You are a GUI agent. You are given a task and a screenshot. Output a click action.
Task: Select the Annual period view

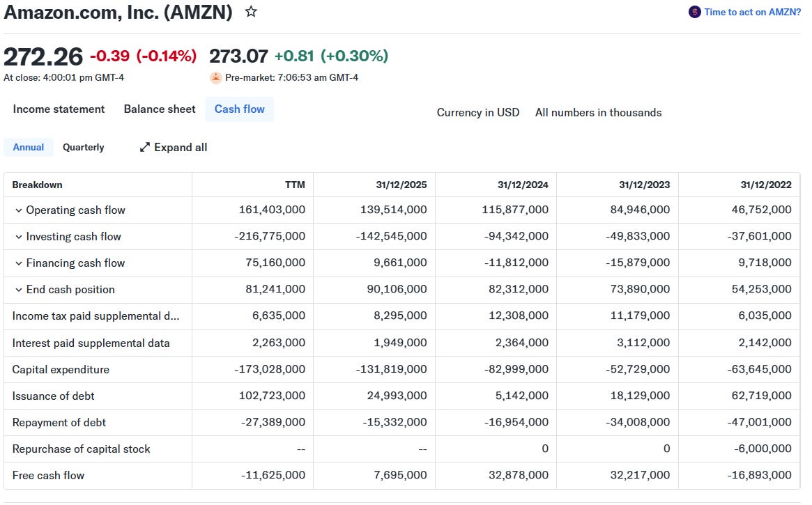(29, 148)
